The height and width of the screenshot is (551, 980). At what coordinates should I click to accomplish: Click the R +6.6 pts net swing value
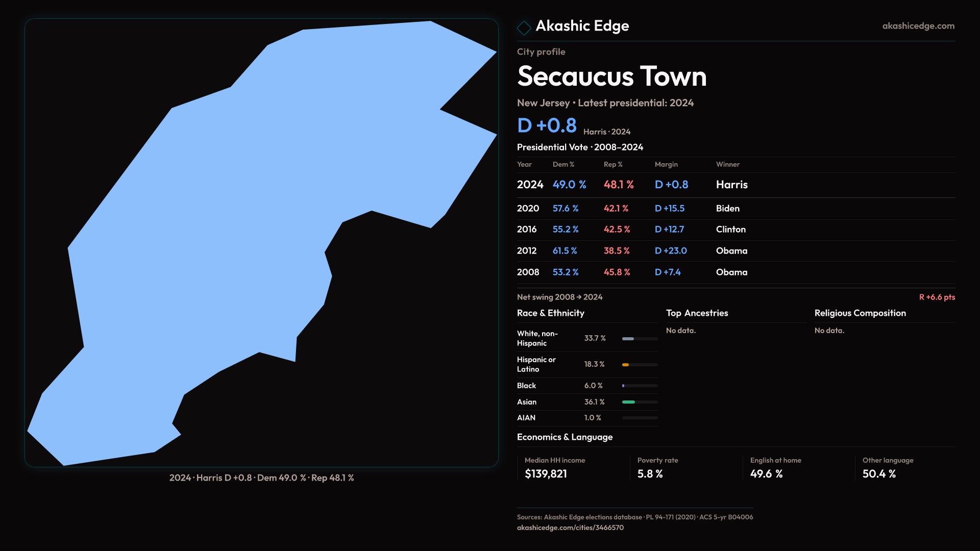(937, 297)
